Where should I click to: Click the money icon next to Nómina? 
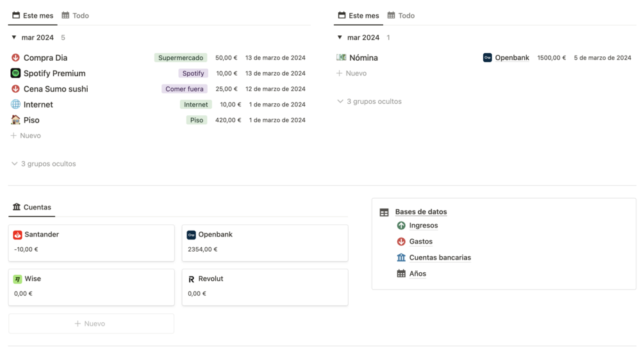(x=342, y=58)
